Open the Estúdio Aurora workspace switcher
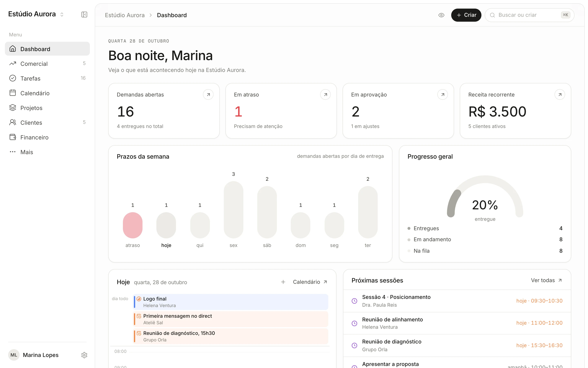Viewport: 588px width, 368px height. click(x=36, y=14)
